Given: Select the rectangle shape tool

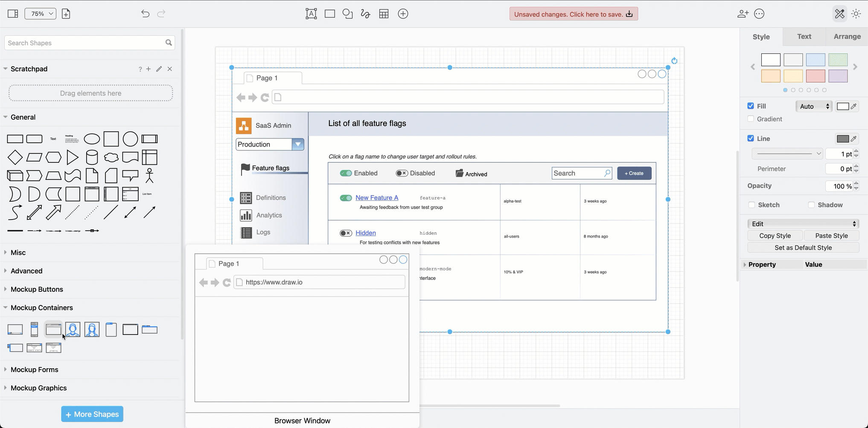Looking at the screenshot, I should coord(329,13).
